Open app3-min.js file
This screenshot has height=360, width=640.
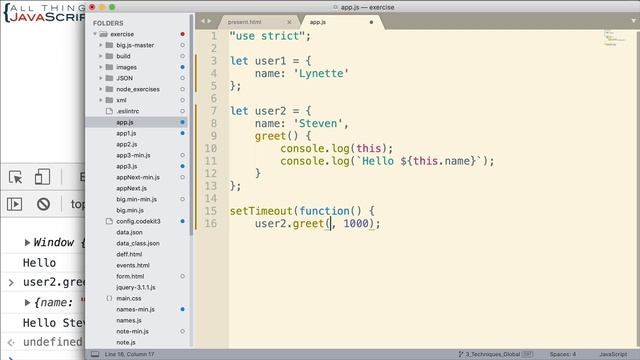(133, 155)
